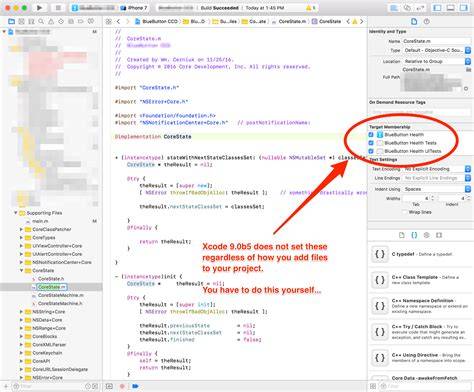Viewport: 474px width, 392px height.
Task: Select iPhone 7 run destination
Action: point(134,8)
